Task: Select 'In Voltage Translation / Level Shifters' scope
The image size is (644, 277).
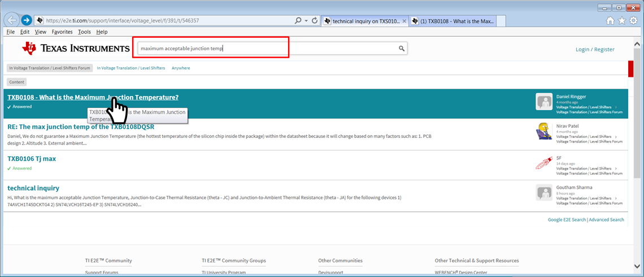Action: coord(131,68)
